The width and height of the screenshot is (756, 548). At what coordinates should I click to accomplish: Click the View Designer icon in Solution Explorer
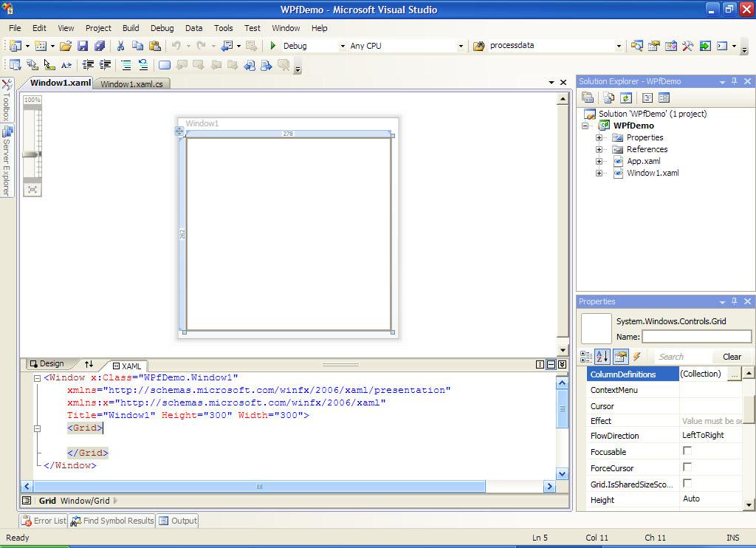pos(664,98)
